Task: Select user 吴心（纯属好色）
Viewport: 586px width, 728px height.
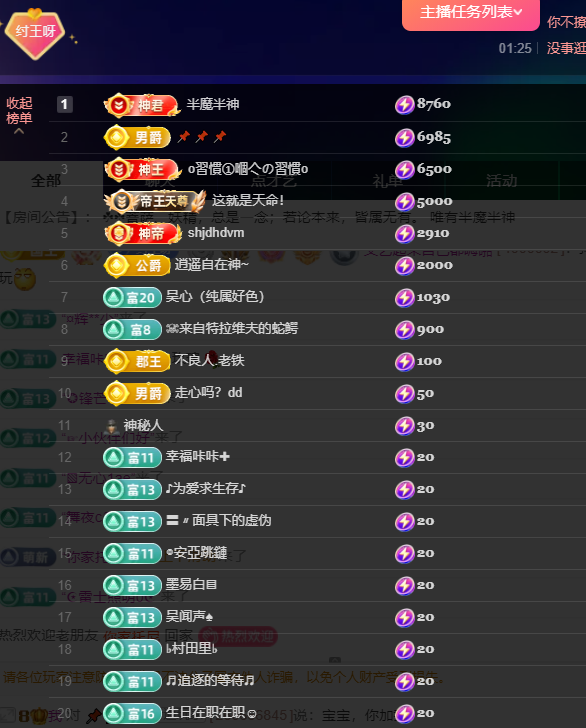Action: point(215,296)
